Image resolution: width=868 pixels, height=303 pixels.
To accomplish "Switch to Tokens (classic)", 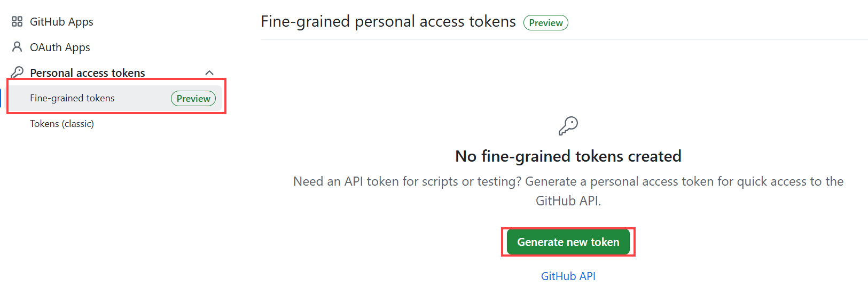I will click(x=62, y=124).
